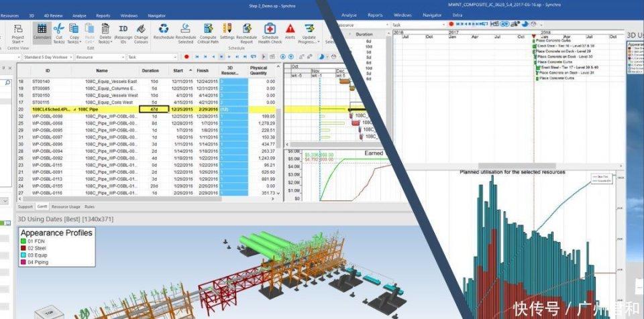Click the circled up-arrow icon in left toolbar
This screenshot has width=644, height=319.
283,57
